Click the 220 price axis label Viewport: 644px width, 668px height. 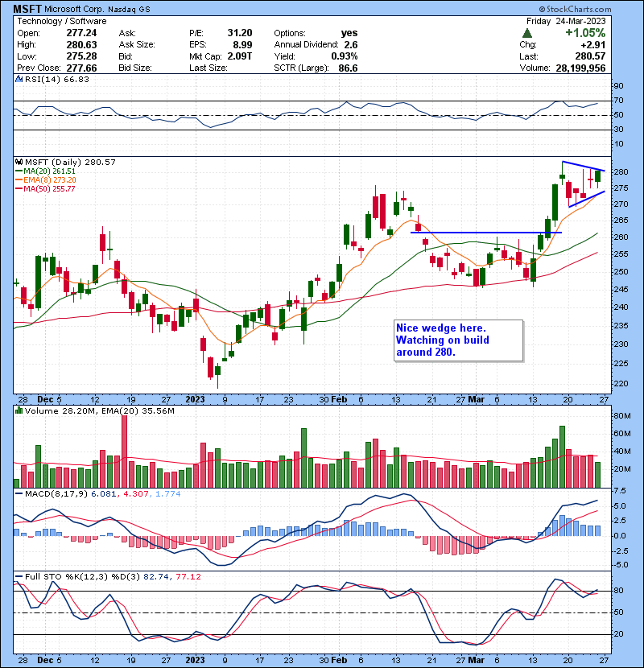621,383
